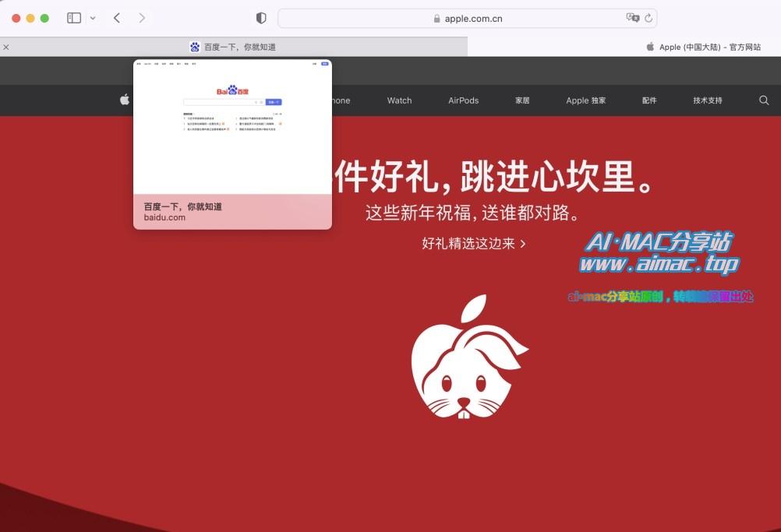Switch to the 百度一下,你就知道 tab
Image resolution: width=781 pixels, height=532 pixels.
[x=234, y=47]
